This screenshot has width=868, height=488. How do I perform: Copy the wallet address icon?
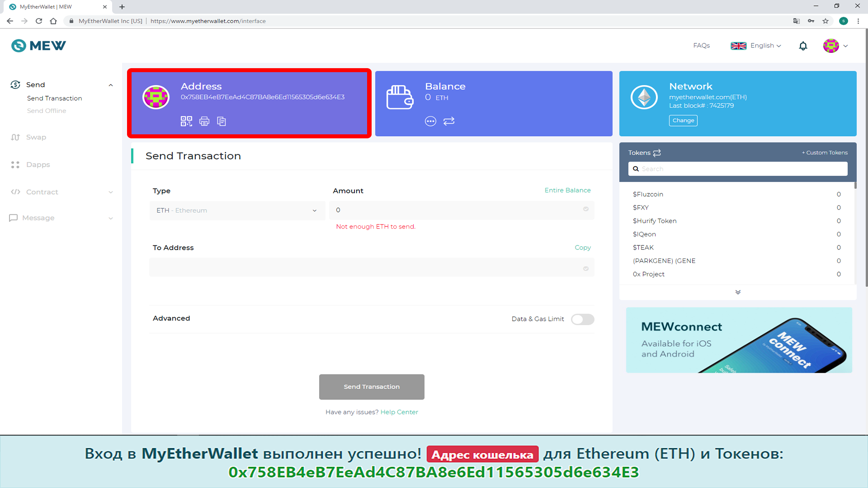(222, 121)
